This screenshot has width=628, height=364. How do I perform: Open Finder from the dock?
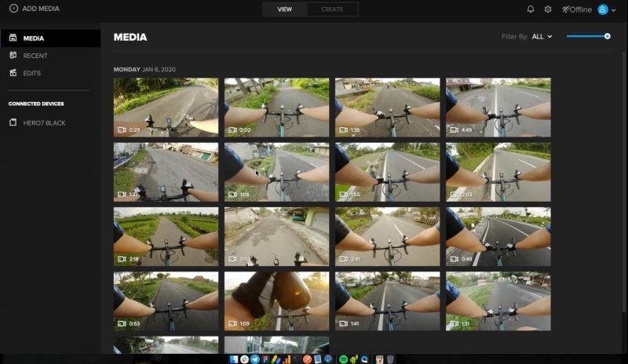(x=234, y=359)
